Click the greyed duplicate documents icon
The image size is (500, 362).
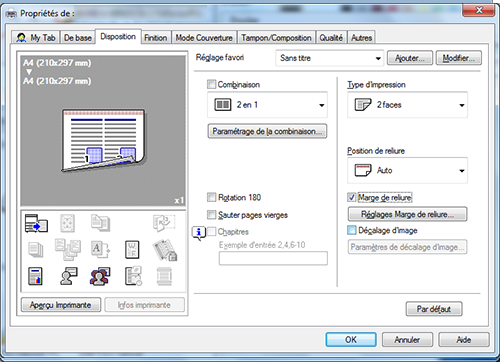[x=100, y=223]
